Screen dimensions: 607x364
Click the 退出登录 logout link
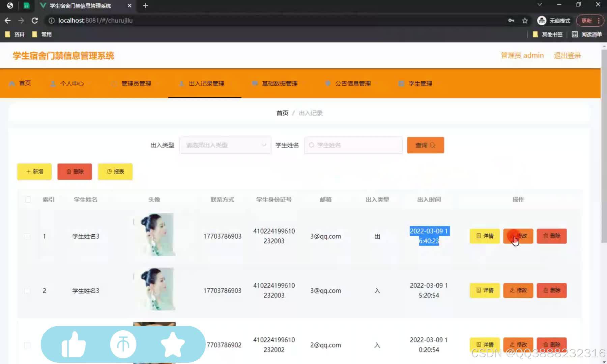pyautogui.click(x=567, y=55)
